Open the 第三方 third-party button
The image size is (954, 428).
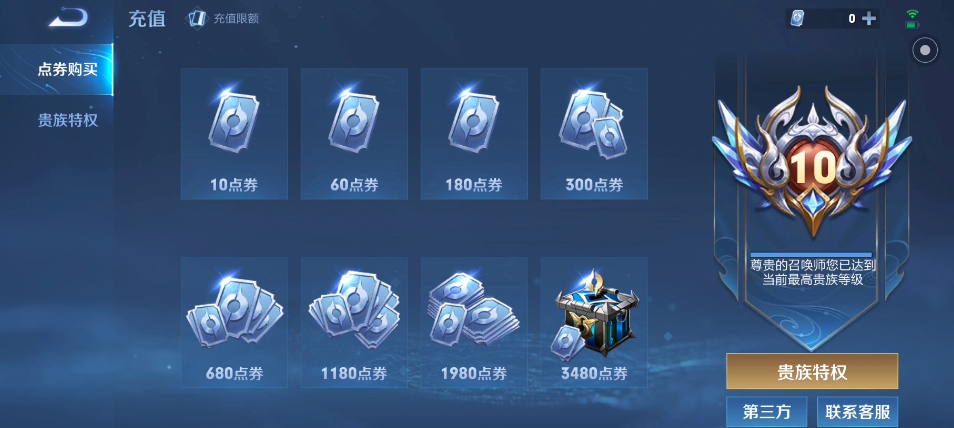coord(767,412)
